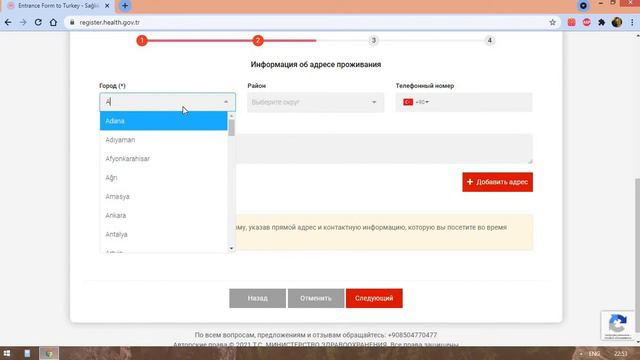
Task: Open the Chrome media control icon in title bar
Action: click(x=583, y=6)
